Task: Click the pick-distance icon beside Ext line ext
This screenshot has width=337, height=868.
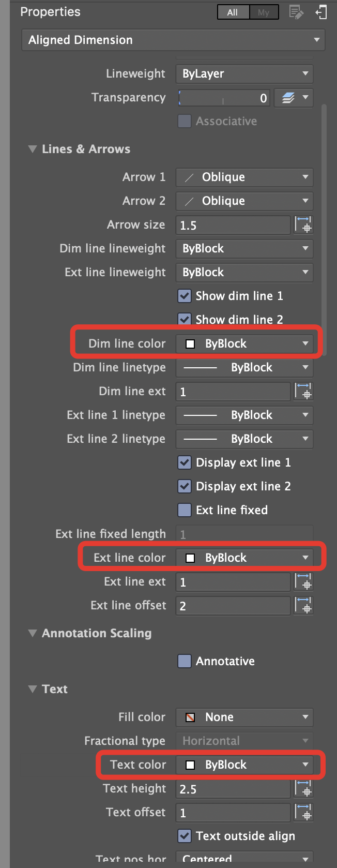Action: [304, 581]
